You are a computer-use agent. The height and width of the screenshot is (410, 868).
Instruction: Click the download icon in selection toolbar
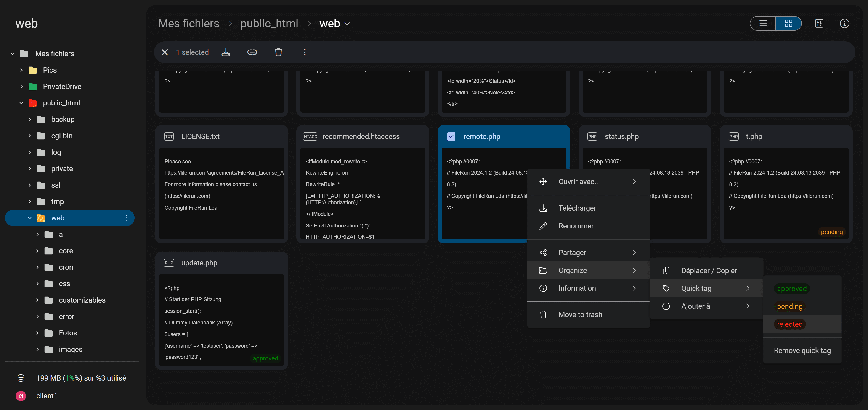(226, 52)
